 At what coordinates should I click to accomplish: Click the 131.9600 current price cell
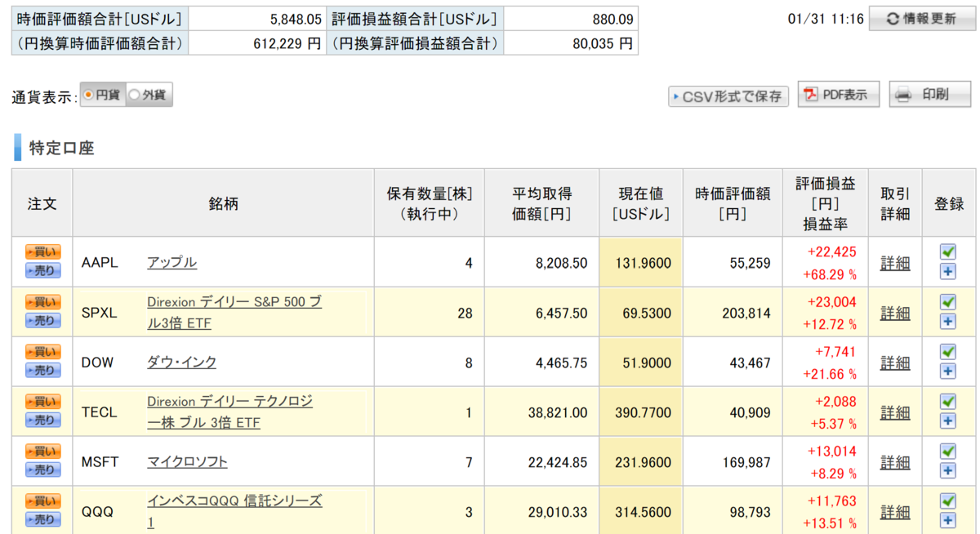pos(641,263)
